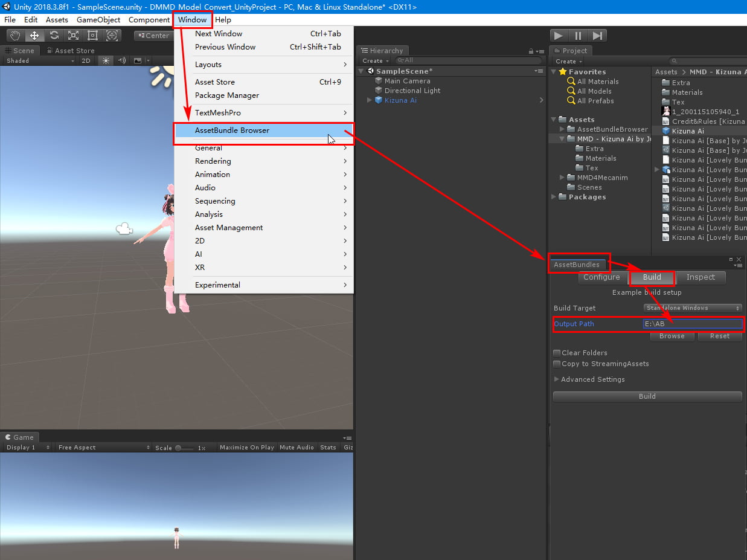Click the Pause button
Viewport: 747px width, 560px height.
pyautogui.click(x=578, y=35)
